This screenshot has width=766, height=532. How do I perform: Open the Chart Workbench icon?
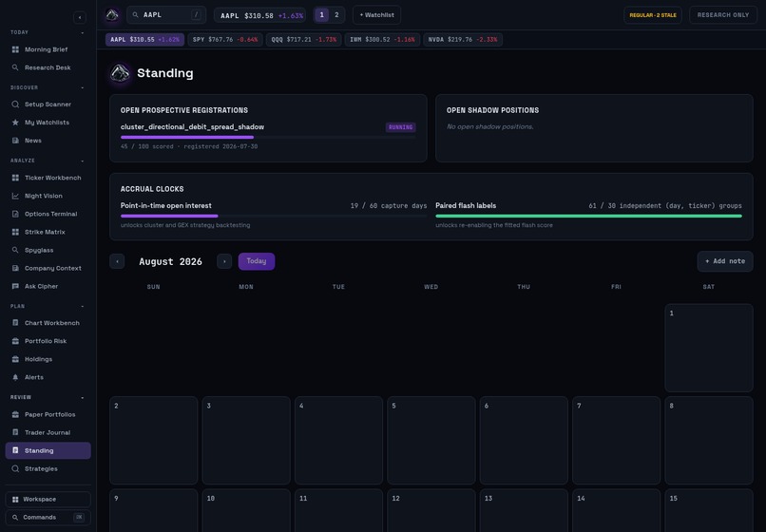click(15, 323)
